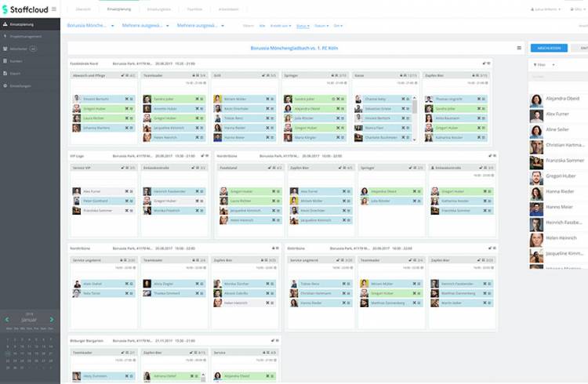Image resolution: width=588 pixels, height=384 pixels.
Task: Select Hanna Rieder in the staff list
Action: click(x=559, y=192)
